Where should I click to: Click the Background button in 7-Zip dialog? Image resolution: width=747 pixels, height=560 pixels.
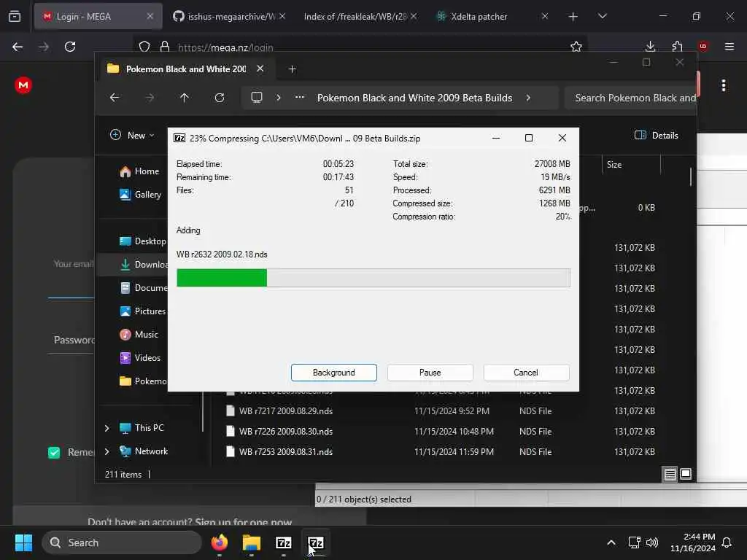point(333,373)
